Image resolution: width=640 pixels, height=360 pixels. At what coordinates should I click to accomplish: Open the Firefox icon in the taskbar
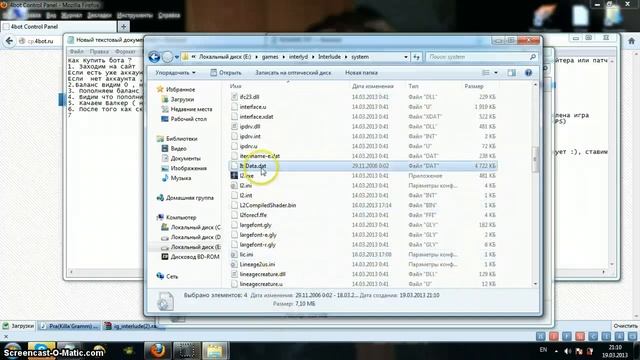(157, 351)
